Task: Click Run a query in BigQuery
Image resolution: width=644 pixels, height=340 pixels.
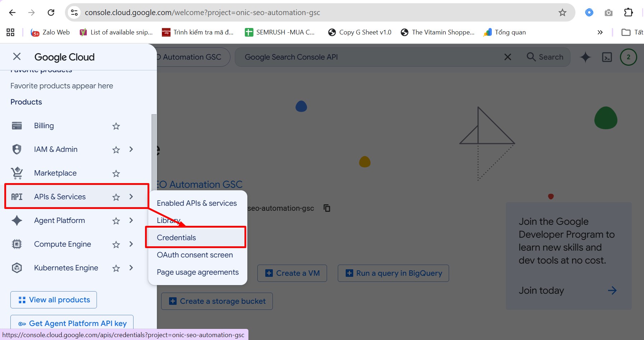Action: (x=393, y=273)
